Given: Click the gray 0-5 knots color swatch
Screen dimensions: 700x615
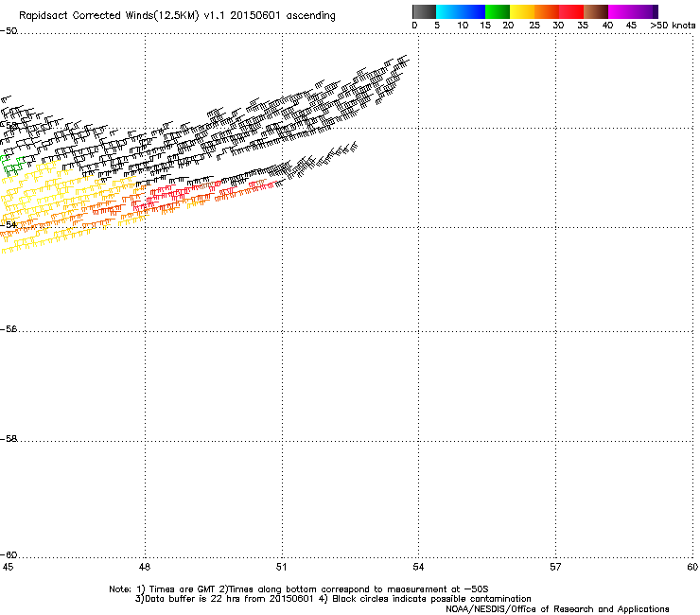Looking at the screenshot, I should [x=424, y=11].
